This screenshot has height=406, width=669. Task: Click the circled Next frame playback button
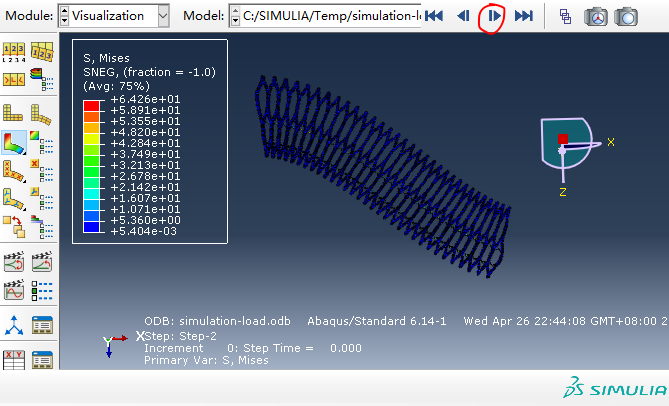[494, 16]
